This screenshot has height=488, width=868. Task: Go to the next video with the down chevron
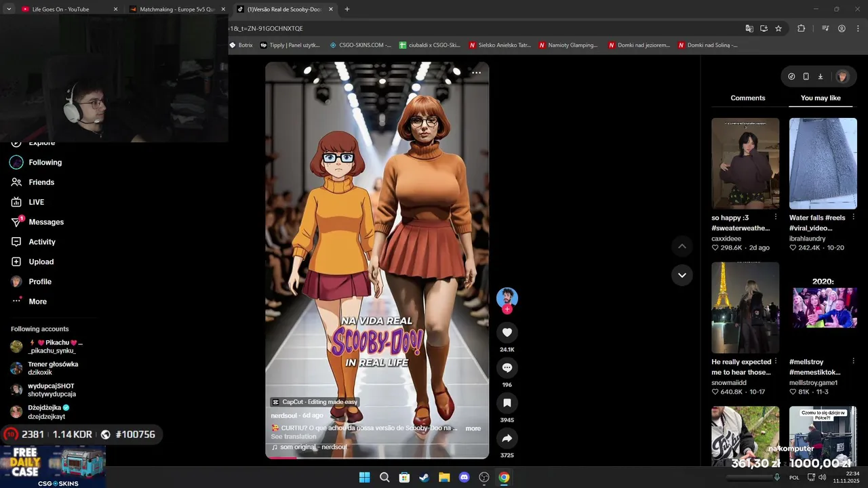point(682,275)
